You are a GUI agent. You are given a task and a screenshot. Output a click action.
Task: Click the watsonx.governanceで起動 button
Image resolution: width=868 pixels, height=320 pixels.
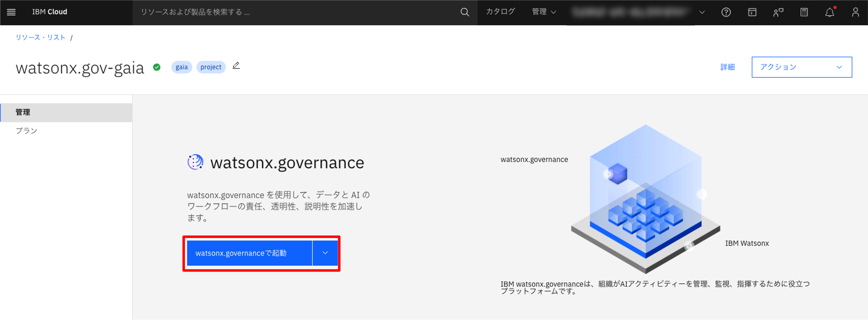(x=249, y=253)
